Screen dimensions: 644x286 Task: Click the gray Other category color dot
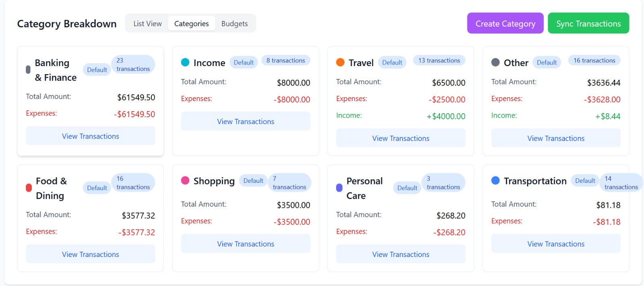tap(495, 62)
